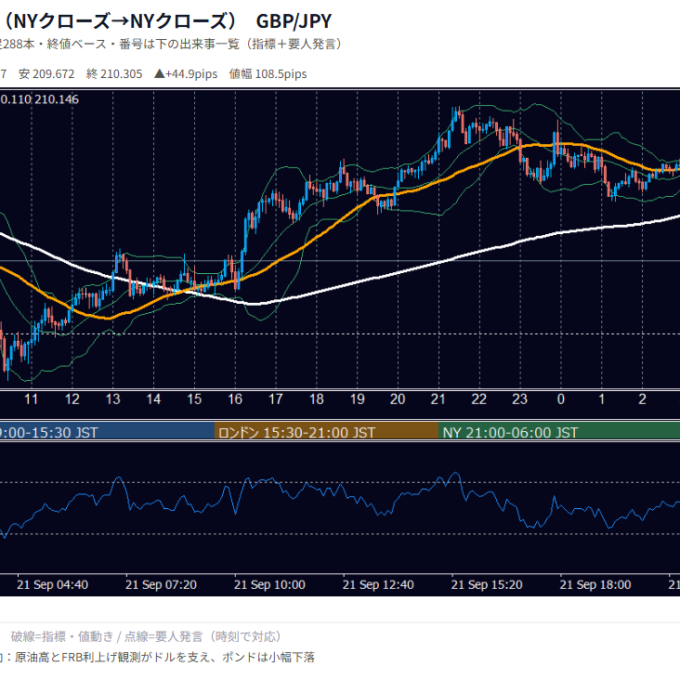Click hour label 2 on the axis

642,399
